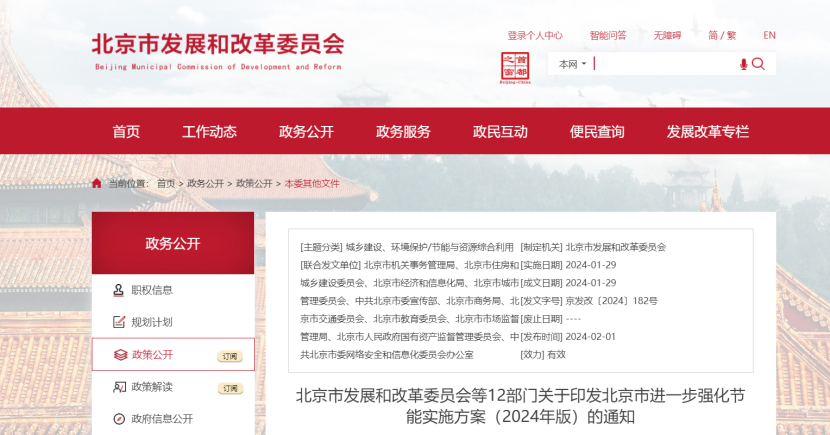Open the 发展改革专栏 navigation menu
830x435 pixels.
pyautogui.click(x=707, y=132)
